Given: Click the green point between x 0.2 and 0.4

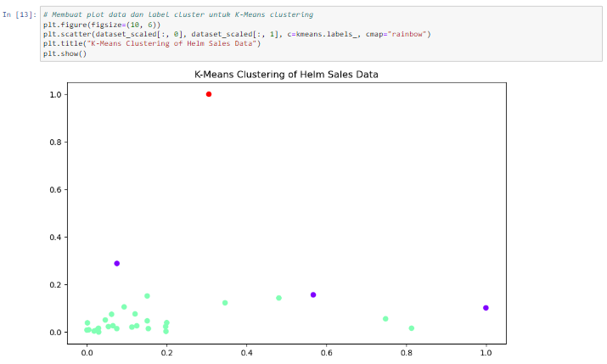Looking at the screenshot, I should [x=225, y=303].
